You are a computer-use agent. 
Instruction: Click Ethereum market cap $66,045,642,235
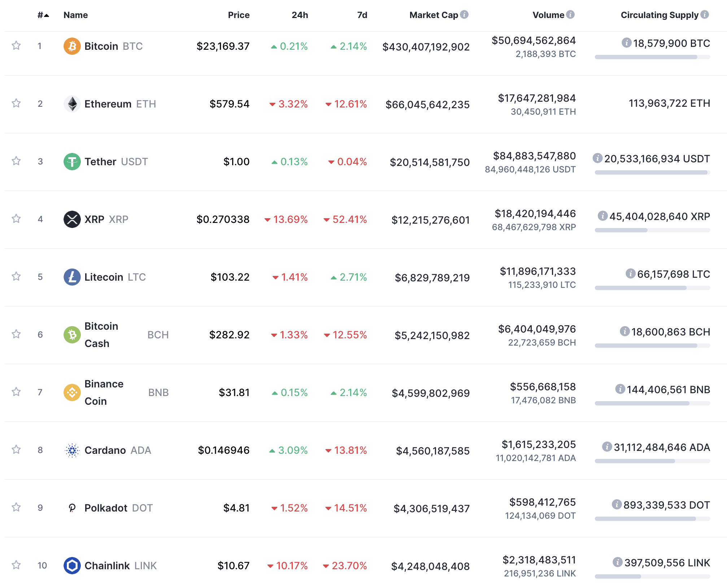click(x=427, y=105)
